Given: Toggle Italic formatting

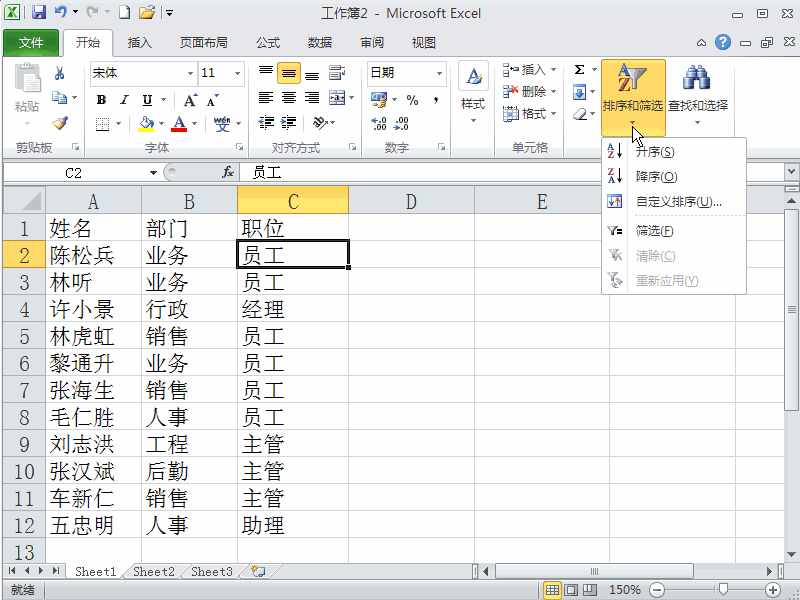Looking at the screenshot, I should pyautogui.click(x=124, y=99).
